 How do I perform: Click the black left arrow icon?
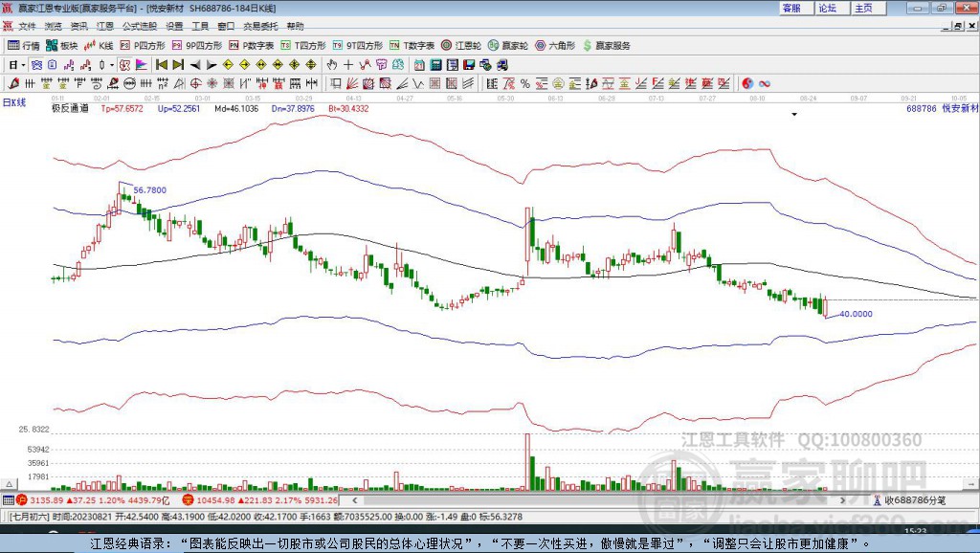[x=195, y=65]
